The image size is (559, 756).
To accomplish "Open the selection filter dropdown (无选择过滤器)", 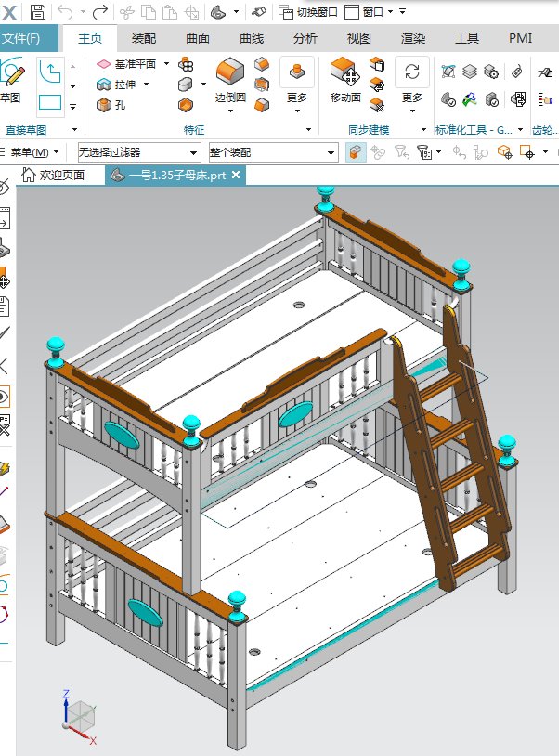I will click(138, 152).
